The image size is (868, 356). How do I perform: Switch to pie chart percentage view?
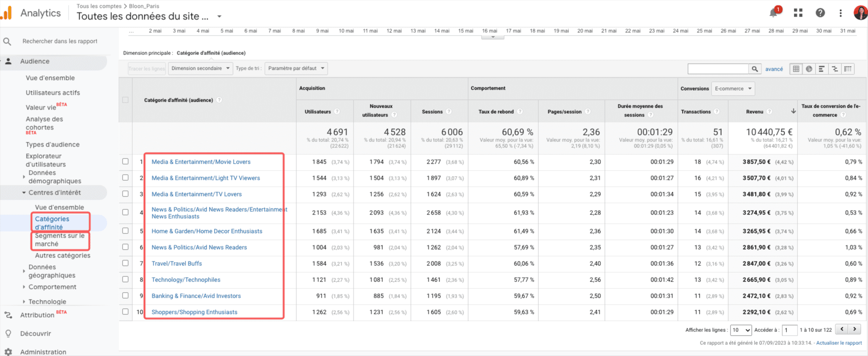(809, 69)
